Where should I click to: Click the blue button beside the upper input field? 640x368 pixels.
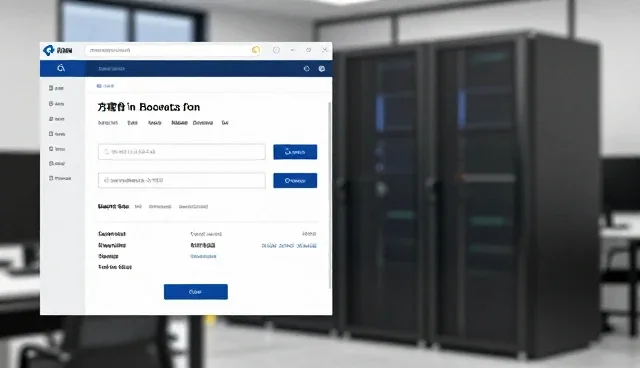295,152
